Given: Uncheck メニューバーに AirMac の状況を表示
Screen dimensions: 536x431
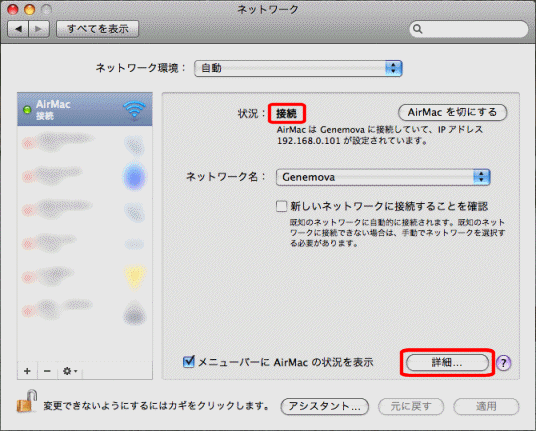Looking at the screenshot, I should pyautogui.click(x=188, y=362).
